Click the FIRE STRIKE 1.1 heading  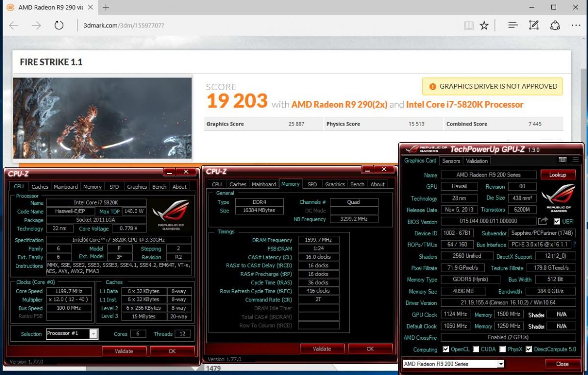point(51,62)
